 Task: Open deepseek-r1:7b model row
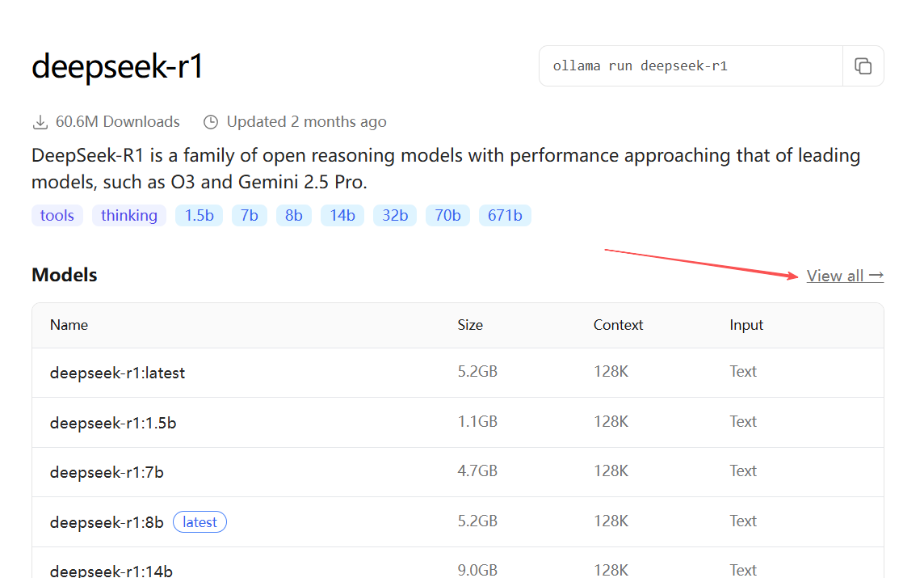458,472
